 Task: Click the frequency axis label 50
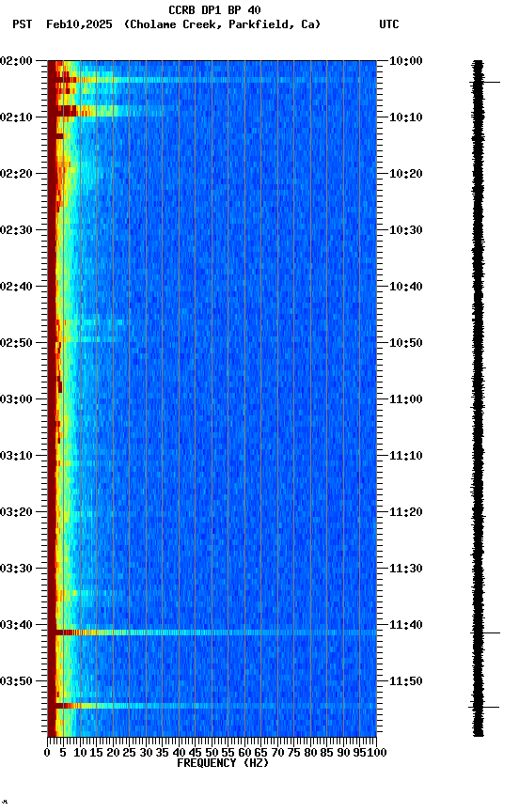[x=212, y=753]
